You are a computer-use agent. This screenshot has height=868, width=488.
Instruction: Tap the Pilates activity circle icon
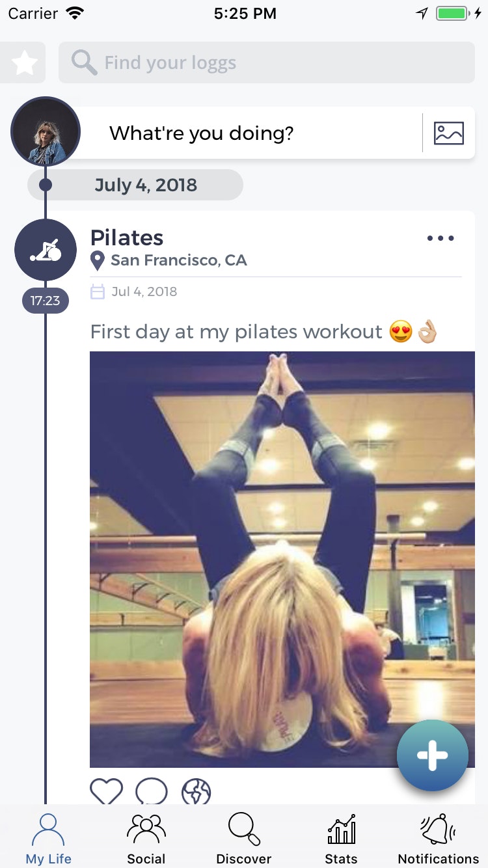tap(46, 251)
